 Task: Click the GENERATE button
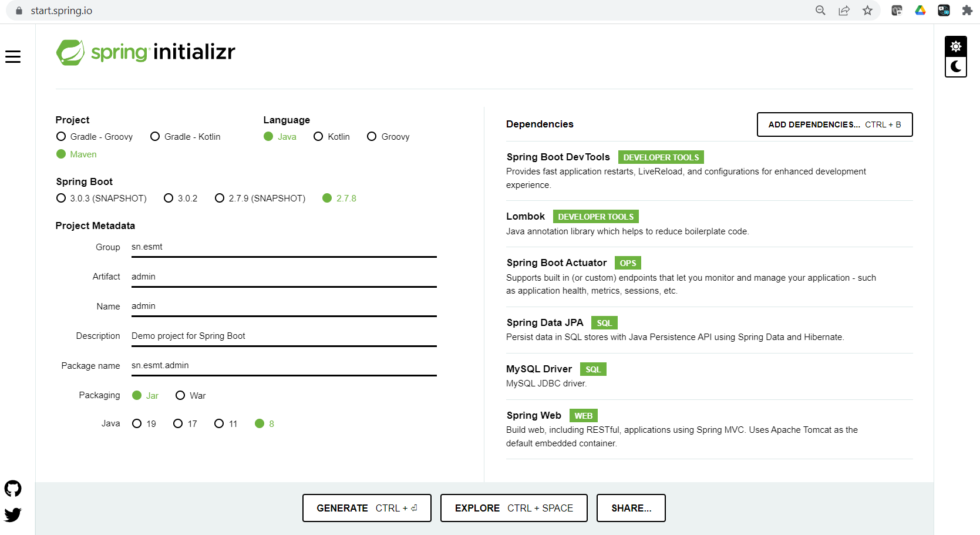tap(367, 508)
